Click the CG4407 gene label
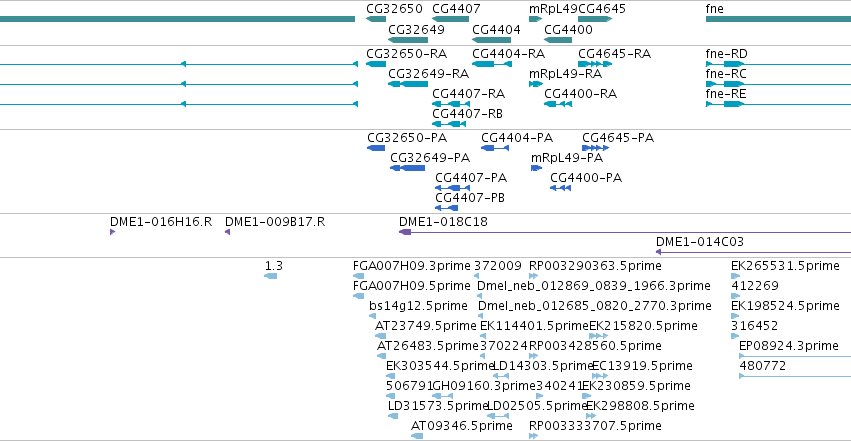Viewport: 851px width, 441px height. click(x=456, y=9)
